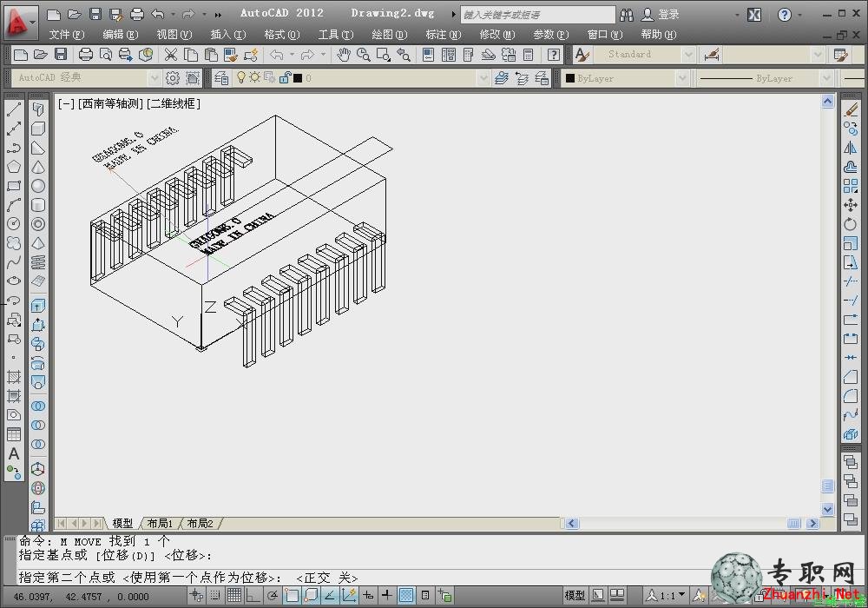868x608 pixels.
Task: Choose the Sphere modeling tool
Action: point(38,186)
